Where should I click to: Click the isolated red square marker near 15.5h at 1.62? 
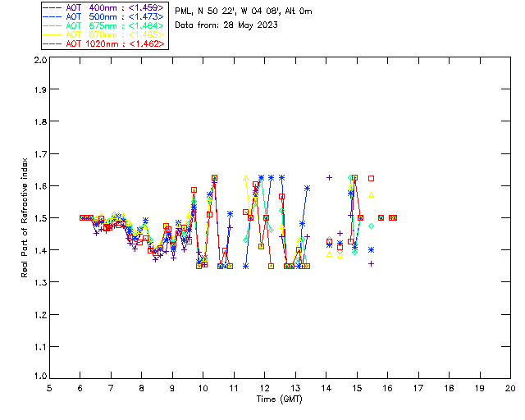point(371,179)
